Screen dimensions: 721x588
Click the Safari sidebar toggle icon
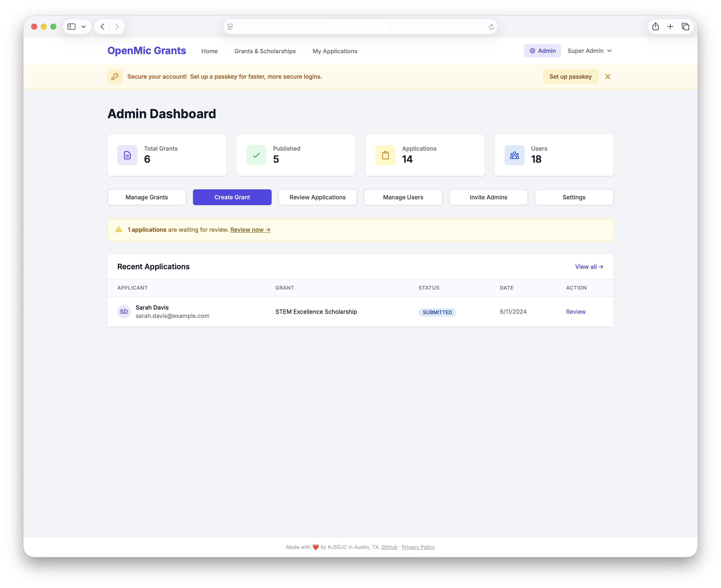pos(71,27)
